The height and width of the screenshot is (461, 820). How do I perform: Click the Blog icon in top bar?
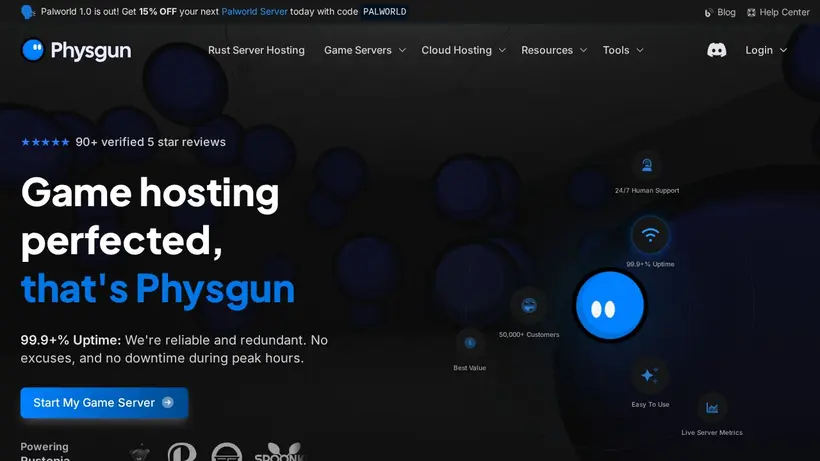point(709,13)
